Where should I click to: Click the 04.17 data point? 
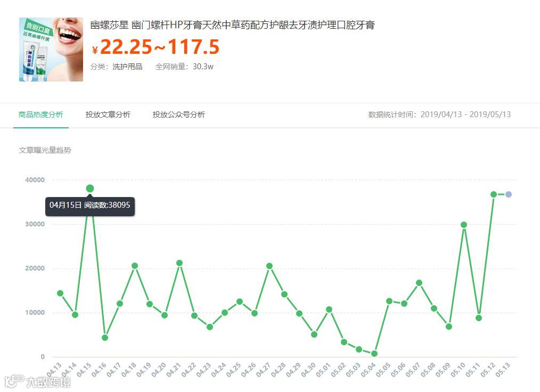point(120,304)
